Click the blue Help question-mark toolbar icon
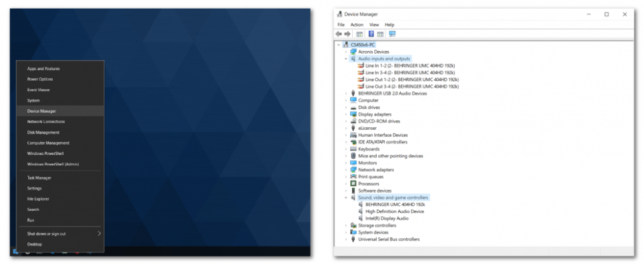Viewport: 644px width, 265px height. point(371,34)
